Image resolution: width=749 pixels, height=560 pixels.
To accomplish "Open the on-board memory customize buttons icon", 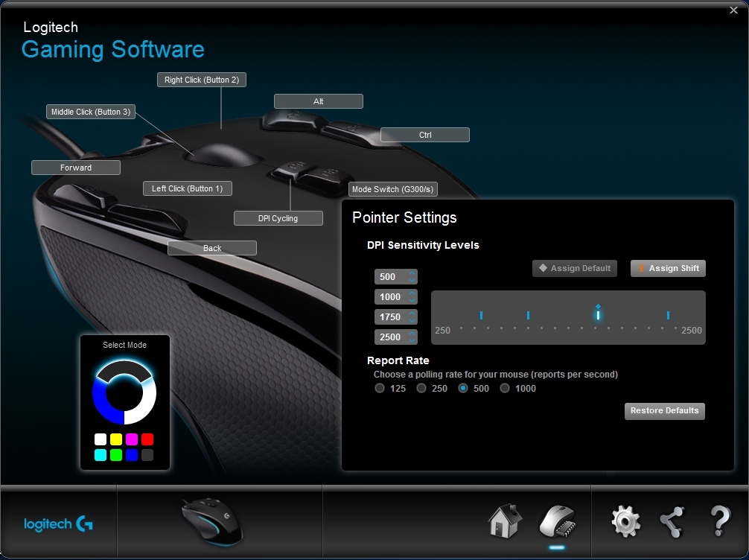I will (x=557, y=522).
